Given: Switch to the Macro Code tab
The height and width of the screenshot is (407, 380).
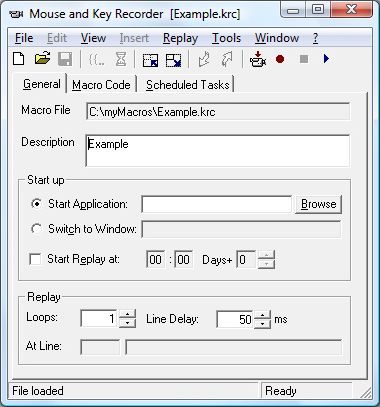Looking at the screenshot, I should [101, 85].
